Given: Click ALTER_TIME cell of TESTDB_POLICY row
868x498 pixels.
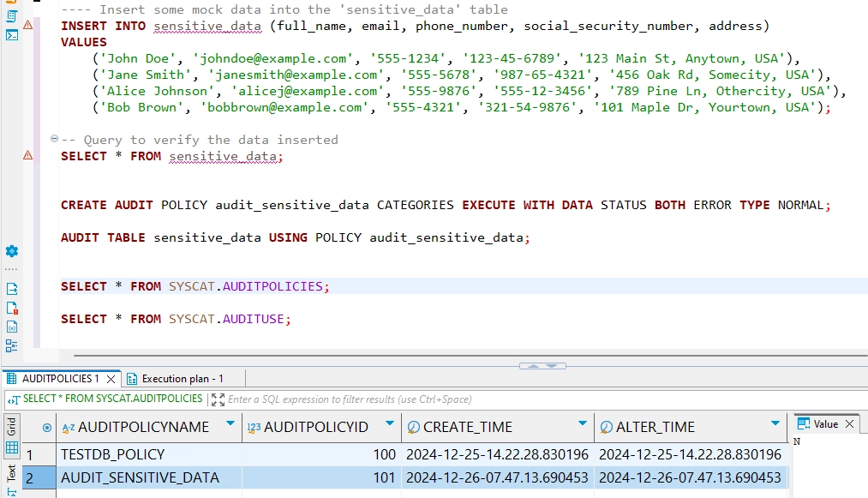Looking at the screenshot, I should tap(690, 455).
